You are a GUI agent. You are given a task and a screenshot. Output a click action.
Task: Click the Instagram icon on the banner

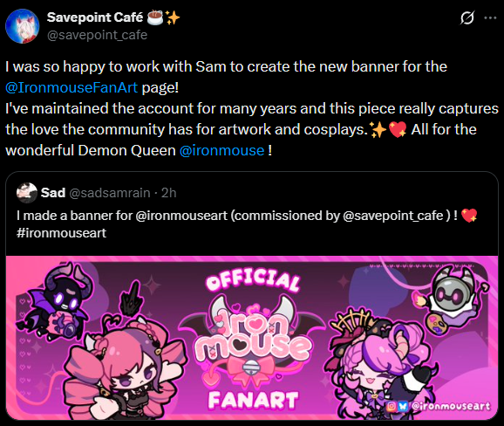[392, 407]
